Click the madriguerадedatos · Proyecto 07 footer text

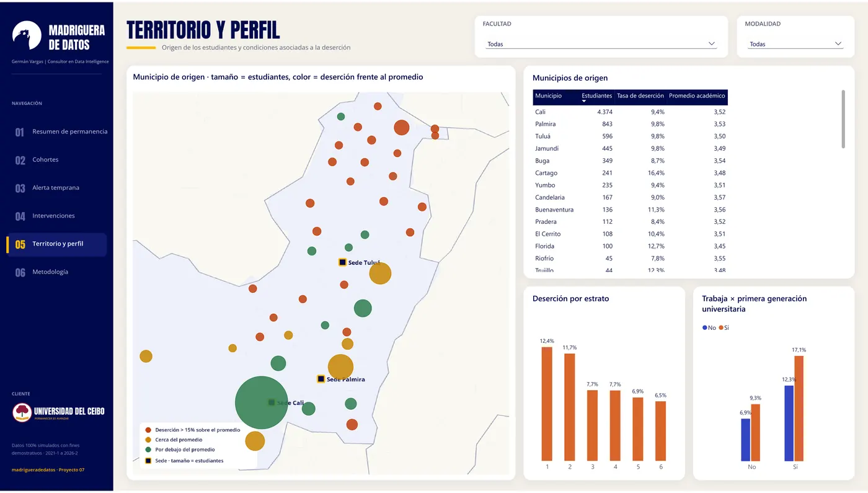pyautogui.click(x=48, y=469)
